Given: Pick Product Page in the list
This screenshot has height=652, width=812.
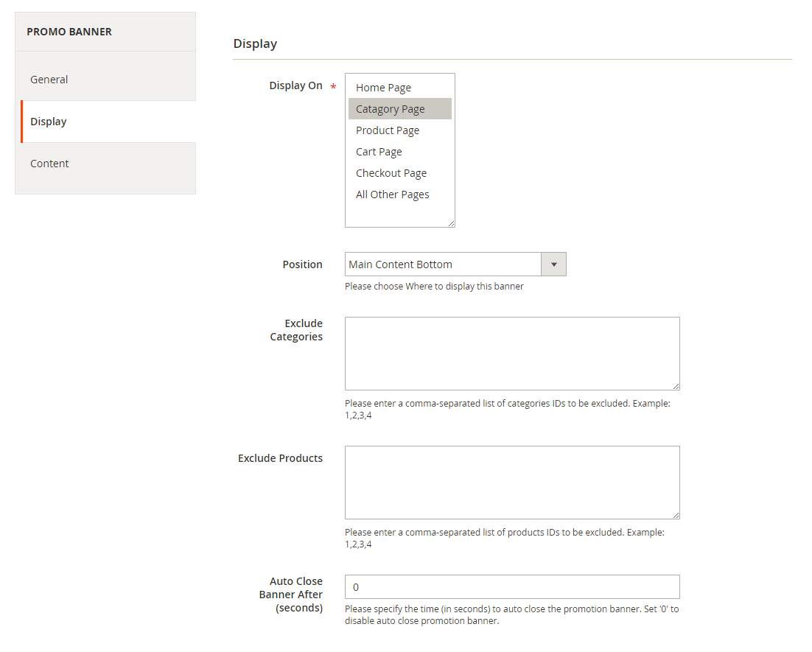Looking at the screenshot, I should pos(387,130).
